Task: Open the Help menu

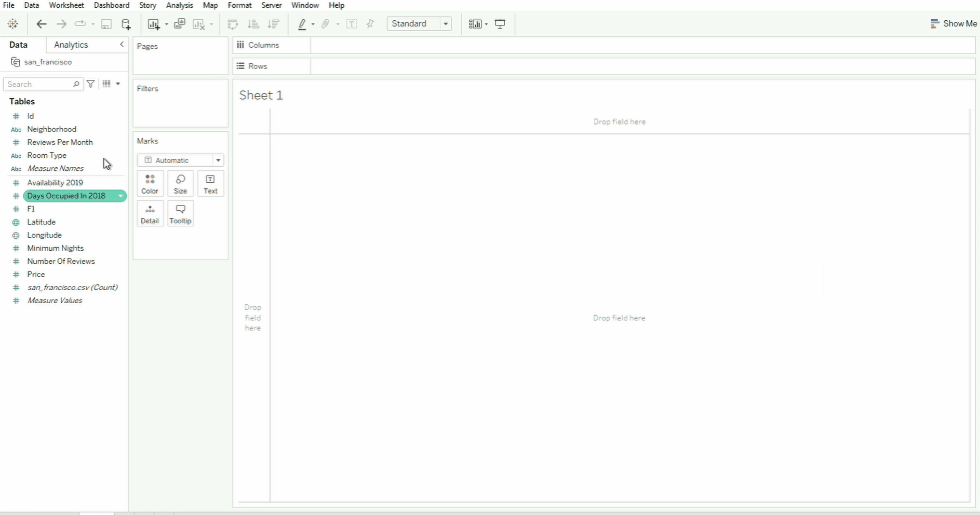Action: 337,5
